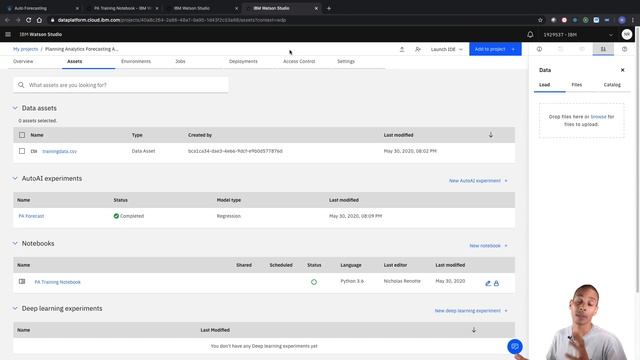Collapse the AutoAI experiments section
Image resolution: width=640 pixels, height=360 pixels.
[x=15, y=178]
